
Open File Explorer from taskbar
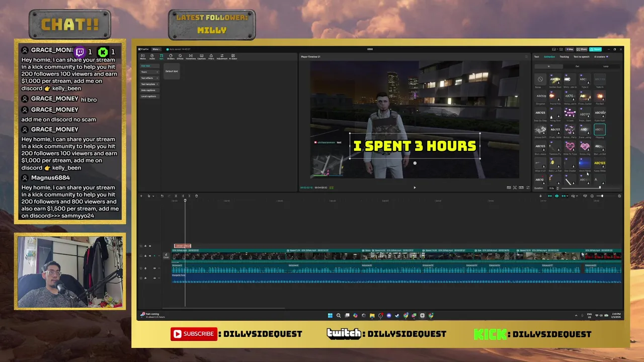pos(372,316)
